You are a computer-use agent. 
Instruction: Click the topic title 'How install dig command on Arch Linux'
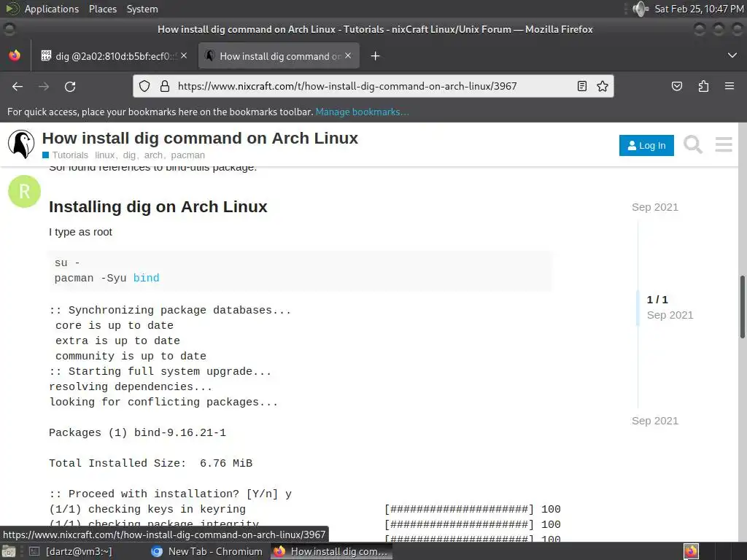point(200,138)
